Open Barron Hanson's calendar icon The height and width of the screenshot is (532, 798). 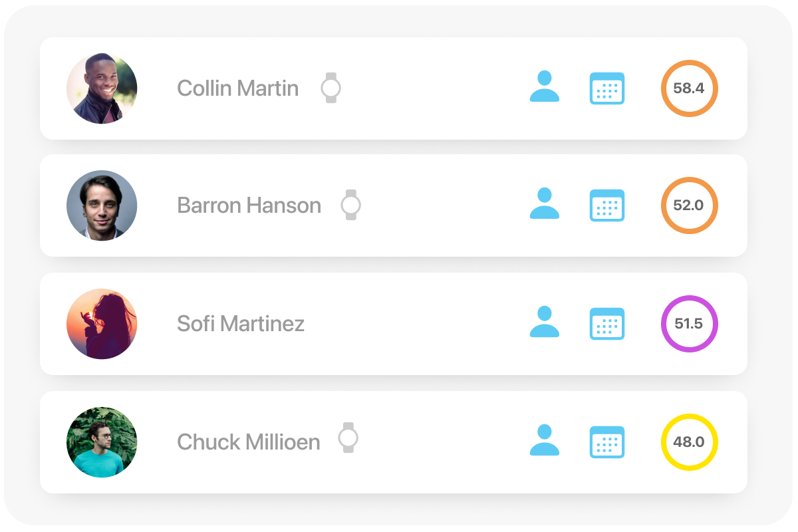click(x=606, y=205)
